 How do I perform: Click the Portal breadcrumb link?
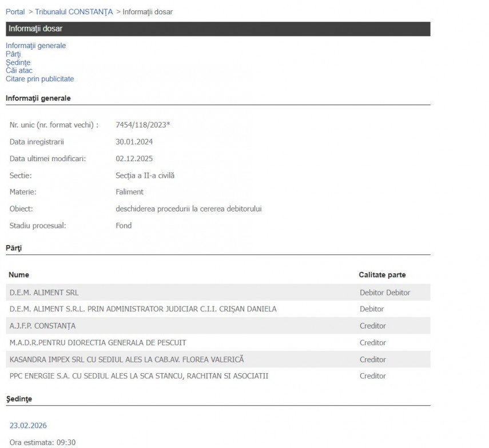[x=15, y=11]
